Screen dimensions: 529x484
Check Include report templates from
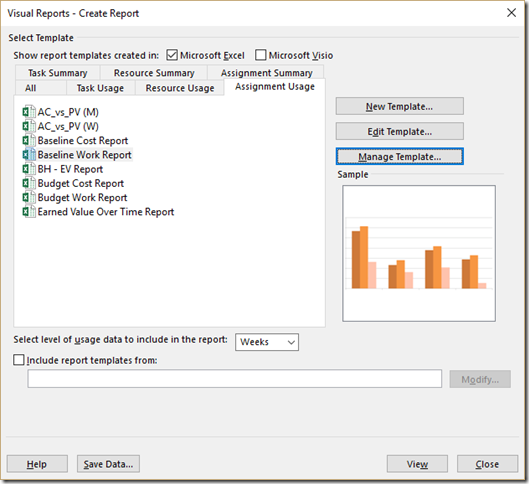point(19,360)
